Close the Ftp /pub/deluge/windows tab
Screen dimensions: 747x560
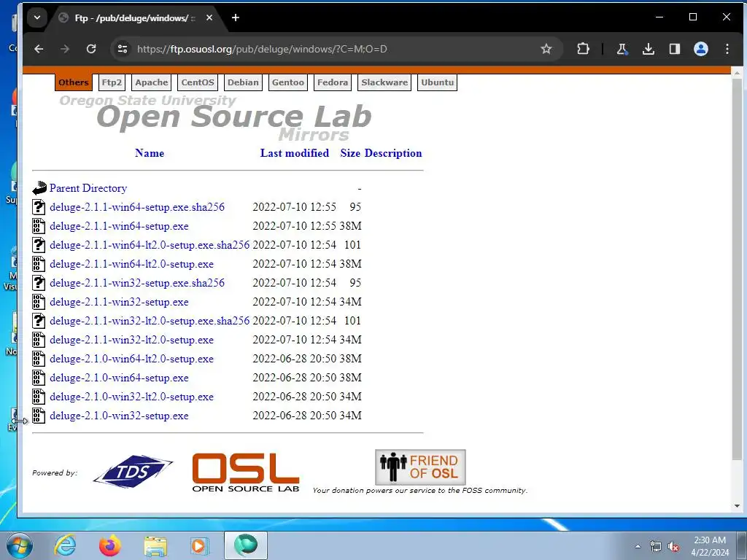click(x=209, y=18)
